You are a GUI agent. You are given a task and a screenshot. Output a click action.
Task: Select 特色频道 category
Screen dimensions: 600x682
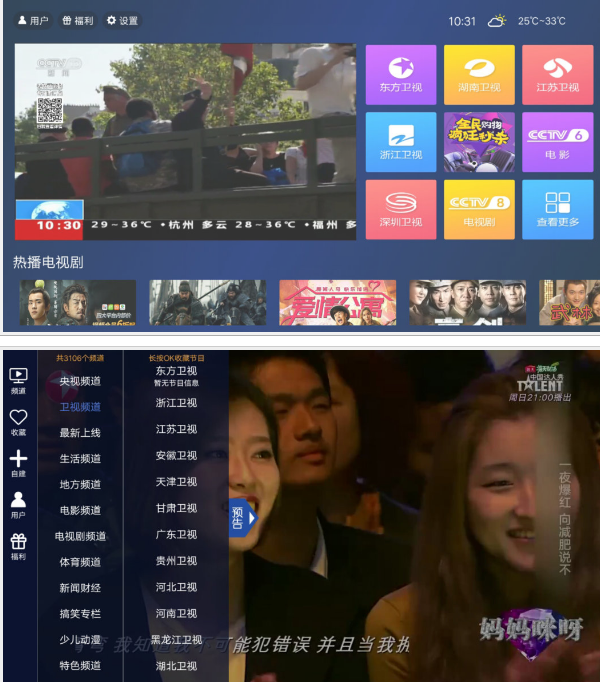click(x=80, y=665)
